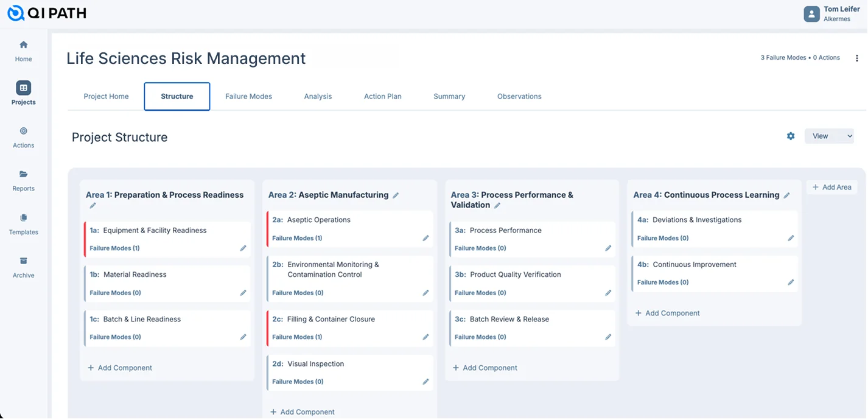Open Failure Modes (0) under 4b
Screen dimensions: 868x420
click(663, 282)
